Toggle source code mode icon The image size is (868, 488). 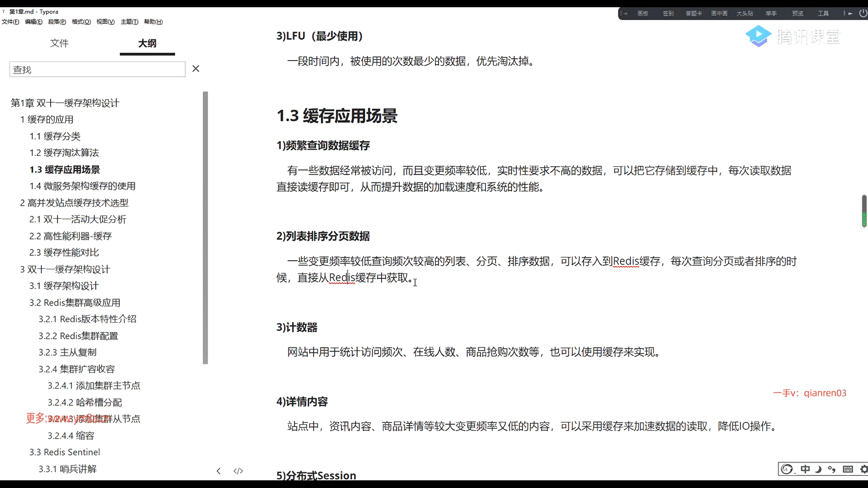tap(238, 471)
